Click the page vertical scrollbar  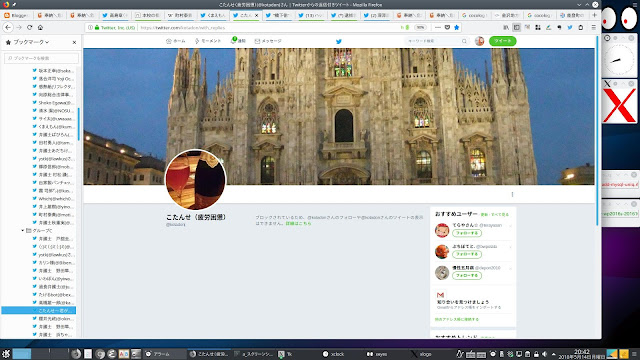pyautogui.click(x=597, y=131)
